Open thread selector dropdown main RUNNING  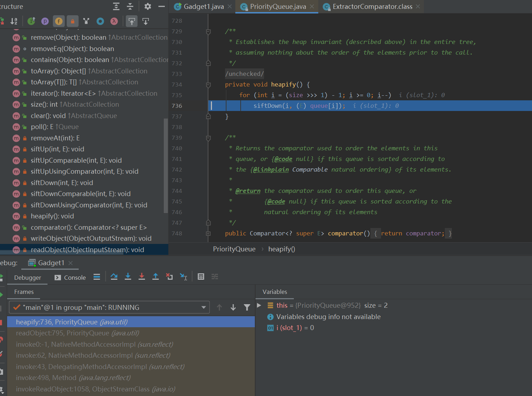[109, 307]
